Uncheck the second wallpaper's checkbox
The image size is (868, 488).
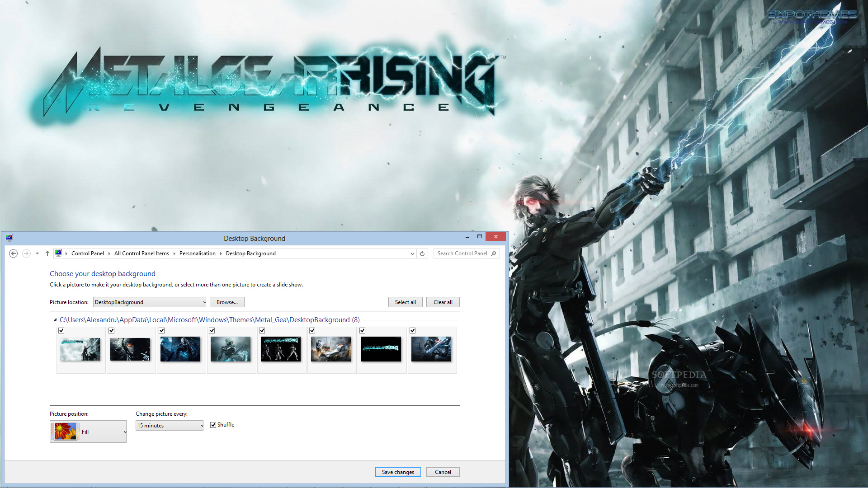(x=112, y=331)
